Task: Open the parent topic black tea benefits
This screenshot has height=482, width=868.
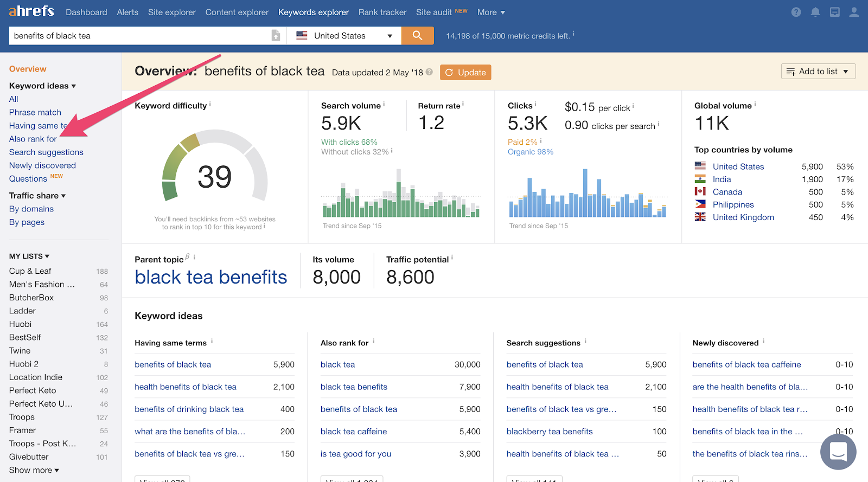Action: point(210,277)
